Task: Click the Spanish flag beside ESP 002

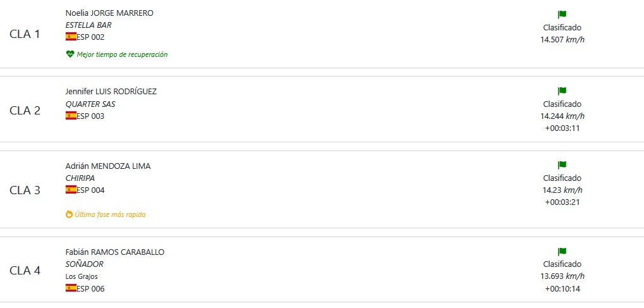Action: [71, 37]
